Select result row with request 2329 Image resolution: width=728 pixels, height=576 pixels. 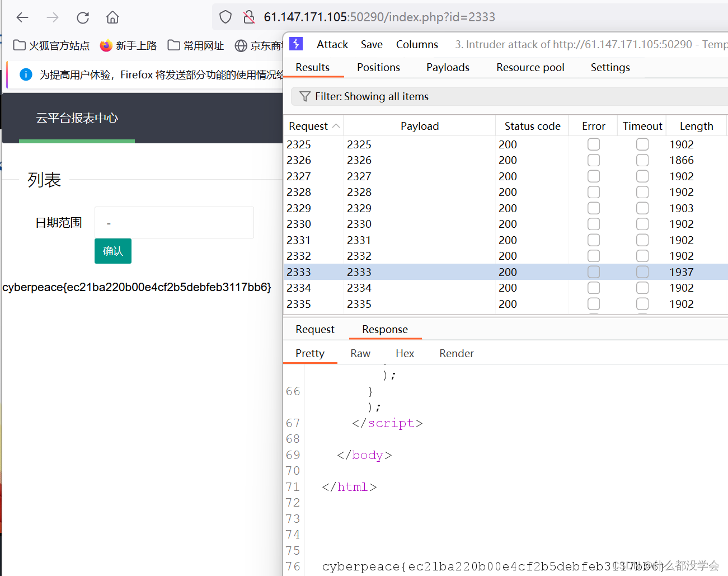[506, 208]
